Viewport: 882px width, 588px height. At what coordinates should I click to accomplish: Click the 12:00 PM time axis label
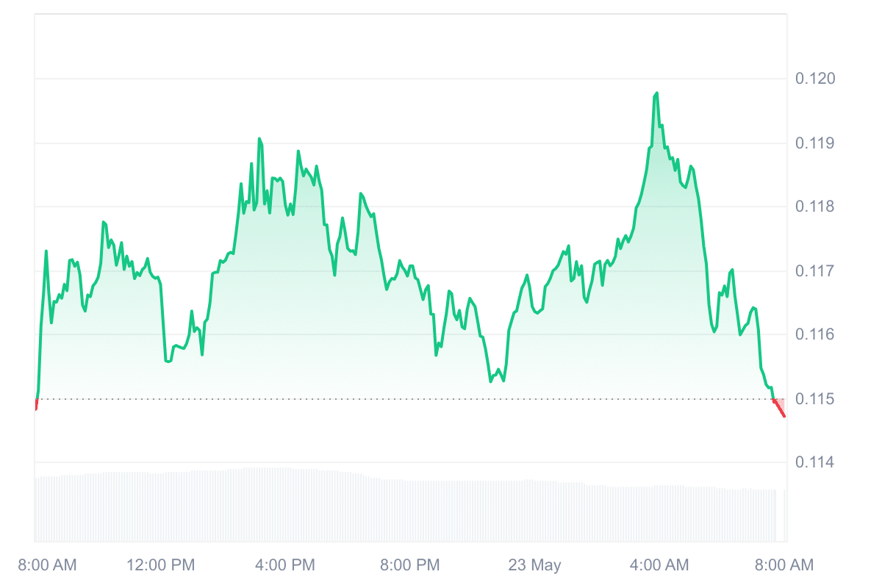click(160, 564)
